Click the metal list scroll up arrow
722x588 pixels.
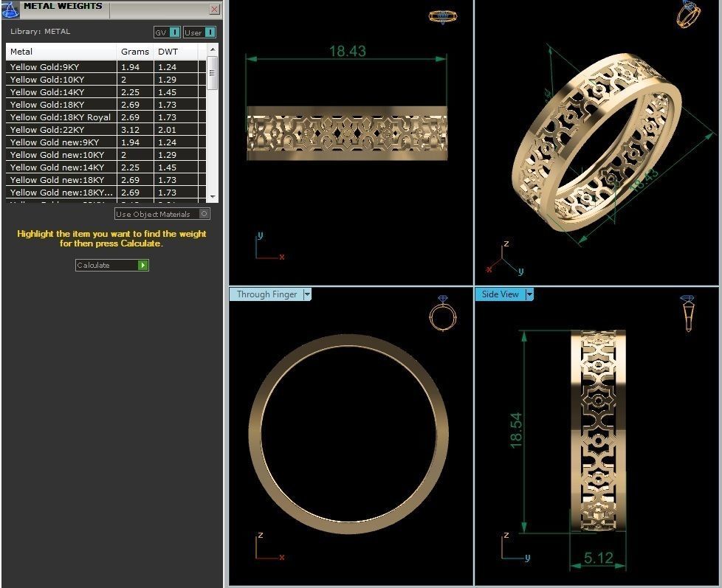tap(213, 49)
